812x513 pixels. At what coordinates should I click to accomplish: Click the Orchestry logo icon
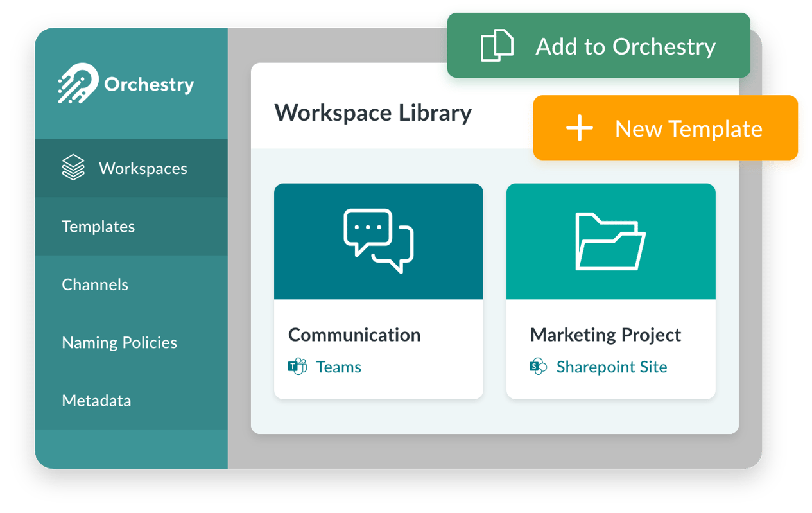[x=78, y=83]
